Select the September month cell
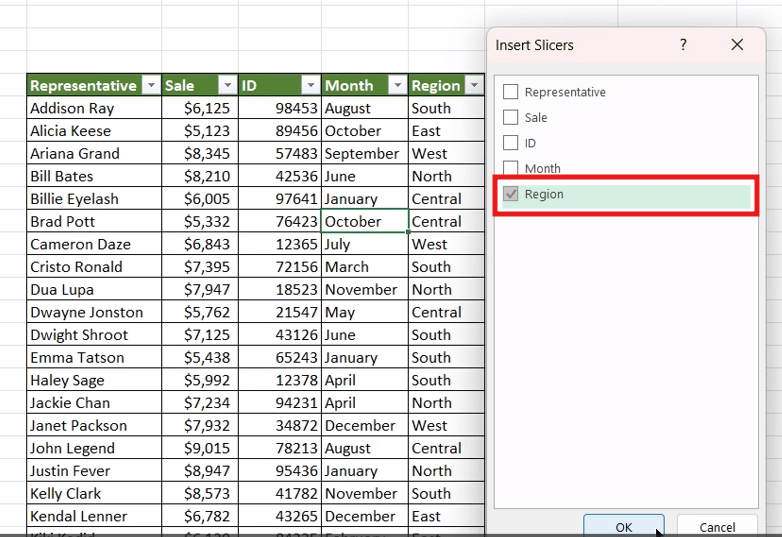 pos(365,153)
